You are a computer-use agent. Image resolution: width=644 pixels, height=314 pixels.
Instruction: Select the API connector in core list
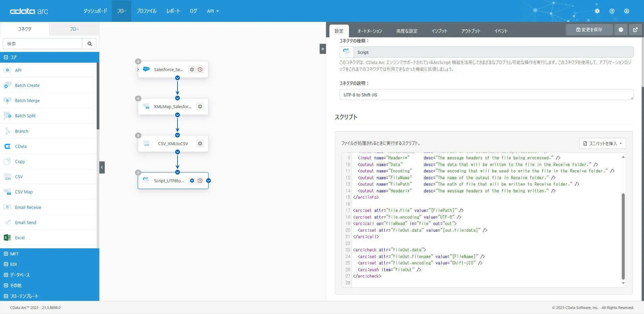[48, 70]
